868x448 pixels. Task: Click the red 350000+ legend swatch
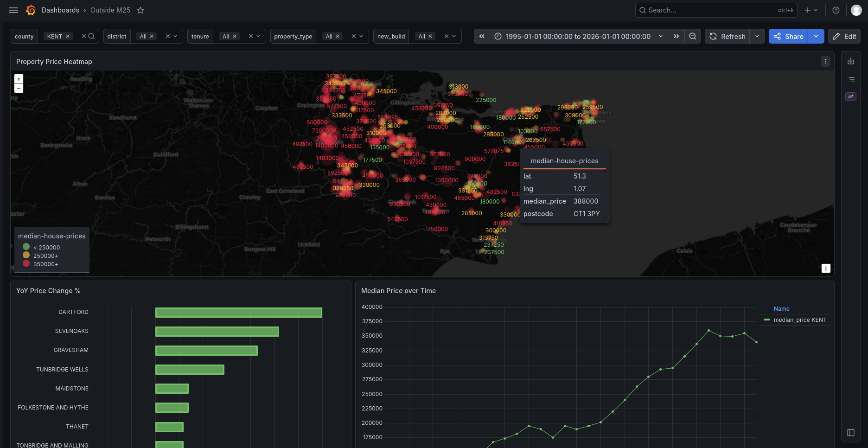coord(26,263)
